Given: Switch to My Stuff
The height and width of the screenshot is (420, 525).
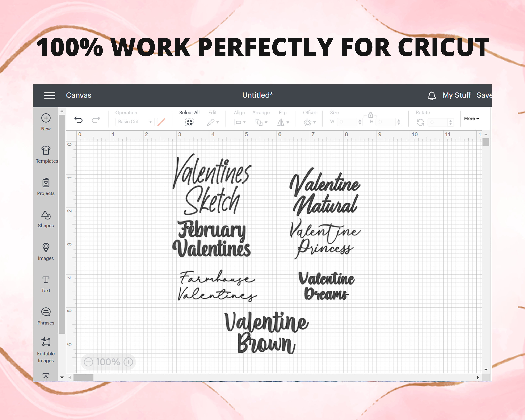Looking at the screenshot, I should click(457, 95).
